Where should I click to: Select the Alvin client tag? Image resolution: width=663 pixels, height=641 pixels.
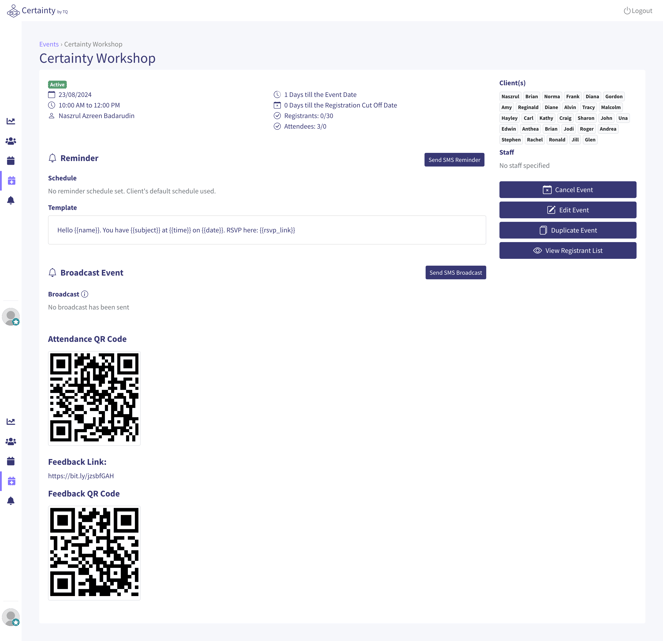click(x=570, y=107)
